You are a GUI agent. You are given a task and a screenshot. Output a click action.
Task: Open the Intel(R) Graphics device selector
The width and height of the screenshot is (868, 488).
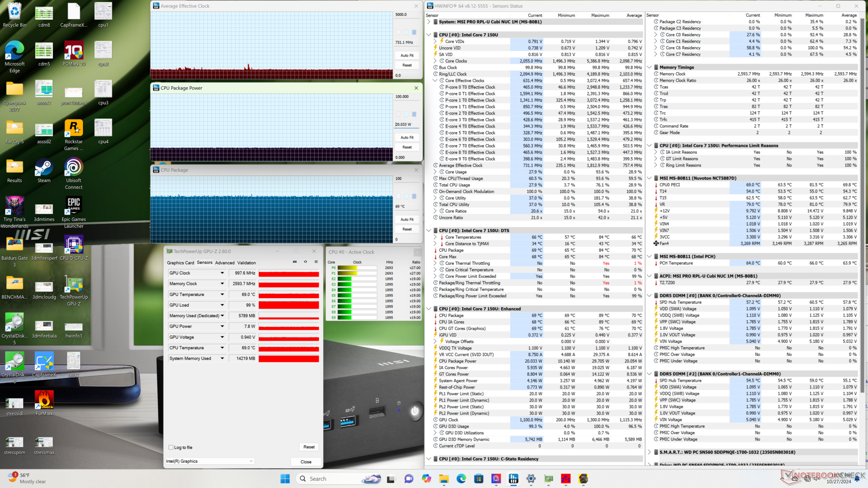tap(210, 461)
